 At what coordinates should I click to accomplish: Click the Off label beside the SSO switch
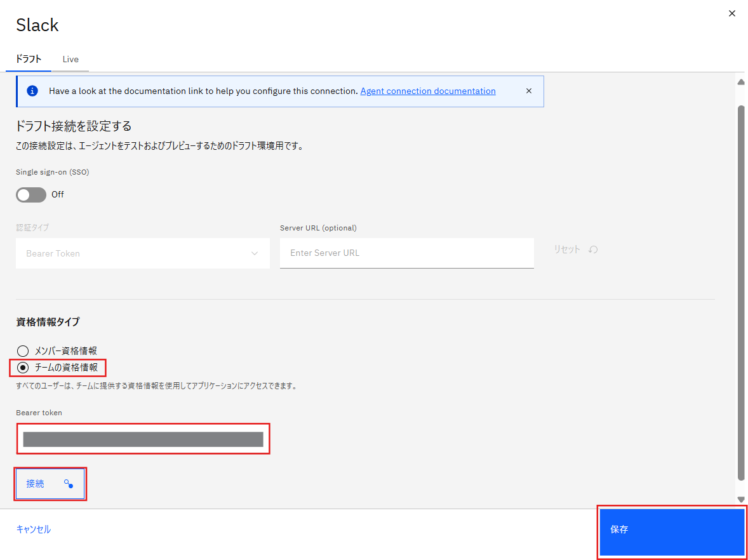point(58,195)
